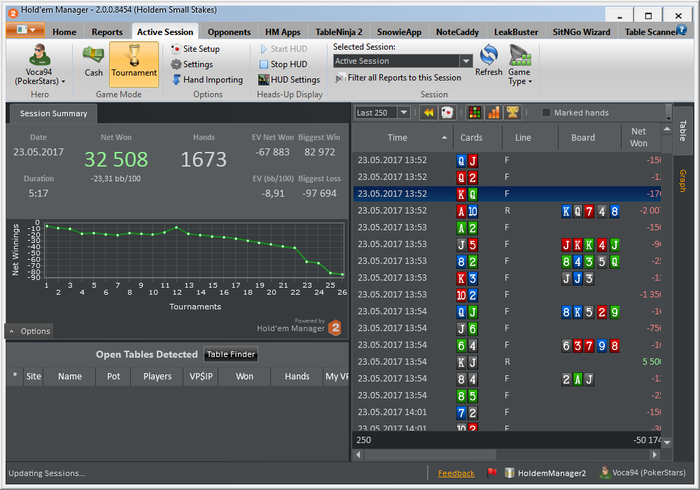
Task: Select the K J hand row with 5 50 won
Action: click(x=507, y=362)
